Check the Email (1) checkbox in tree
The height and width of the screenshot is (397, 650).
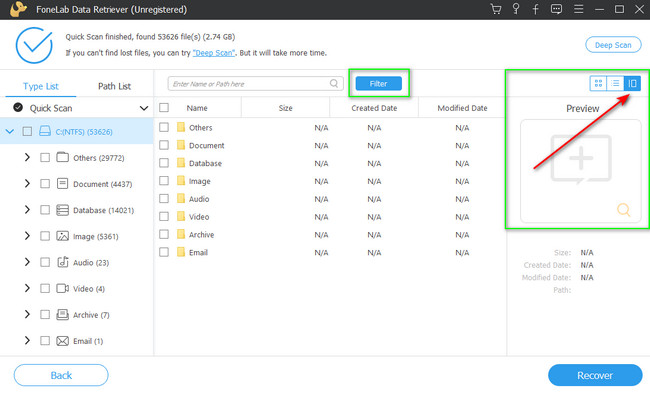pos(45,341)
